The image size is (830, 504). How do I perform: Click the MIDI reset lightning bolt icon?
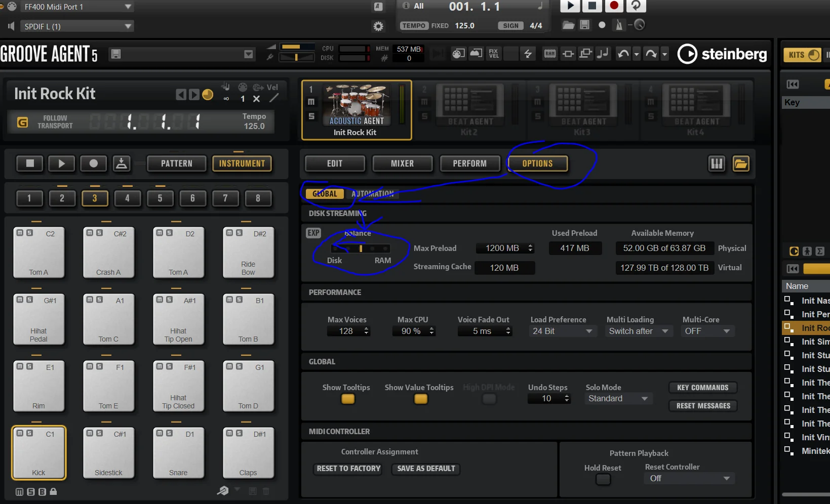528,54
